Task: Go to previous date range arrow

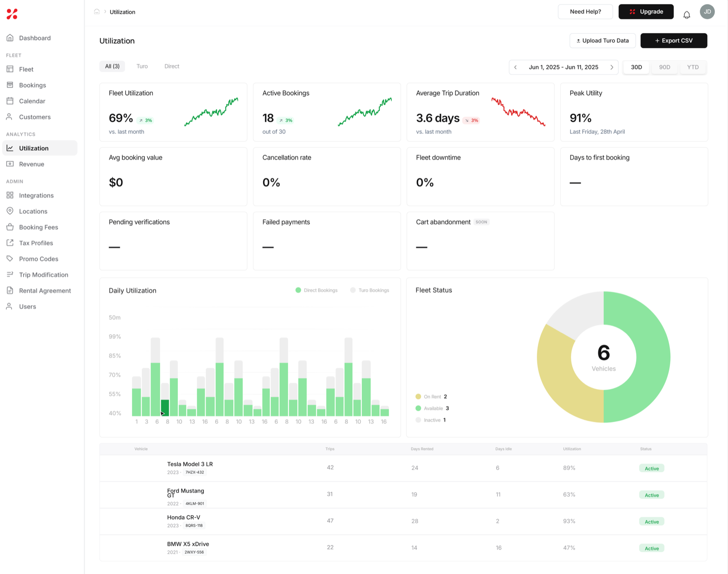Action: click(x=516, y=67)
